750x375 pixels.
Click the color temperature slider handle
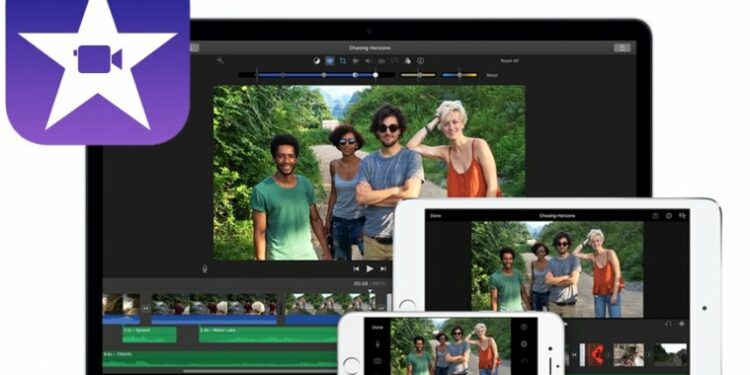tap(460, 75)
